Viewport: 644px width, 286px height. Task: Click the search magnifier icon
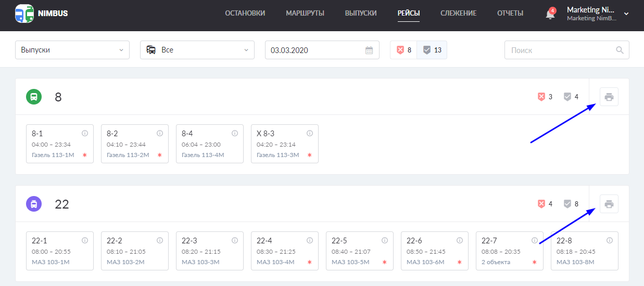coord(620,50)
